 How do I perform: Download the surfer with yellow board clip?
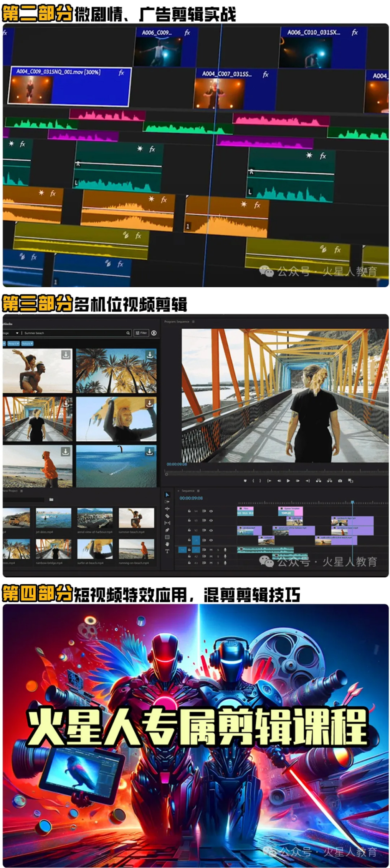[149, 403]
